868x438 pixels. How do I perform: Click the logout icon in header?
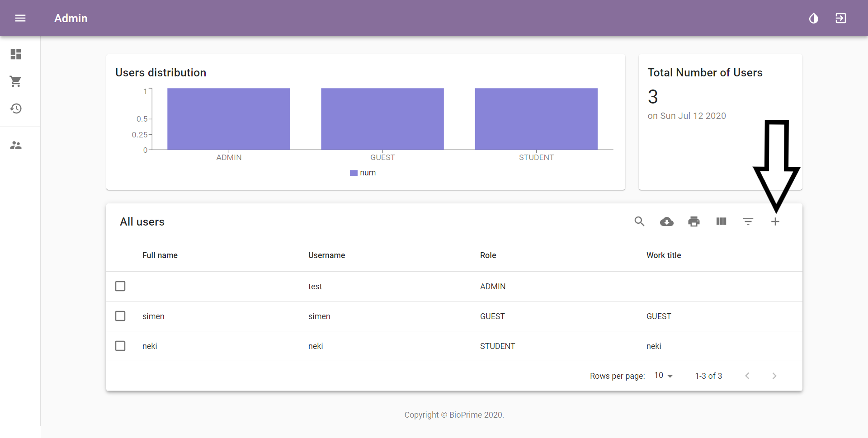click(841, 18)
